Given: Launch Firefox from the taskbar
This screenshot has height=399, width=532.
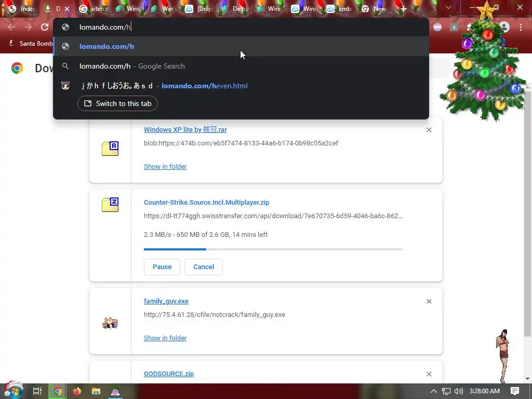Looking at the screenshot, I should click(77, 391).
